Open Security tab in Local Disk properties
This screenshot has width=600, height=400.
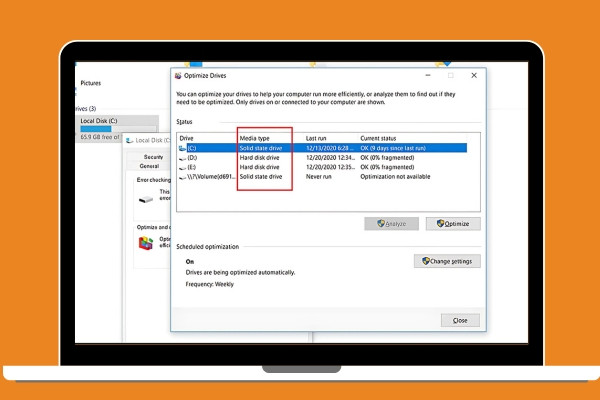tap(153, 157)
